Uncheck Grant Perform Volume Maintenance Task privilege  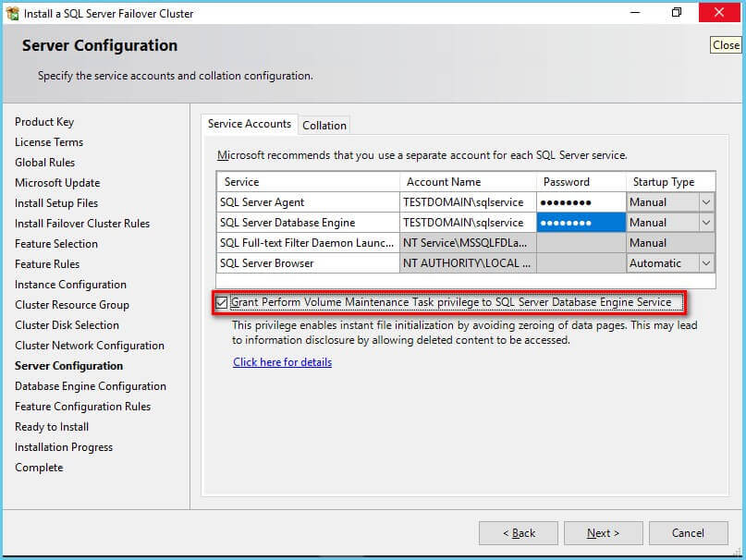pos(222,302)
